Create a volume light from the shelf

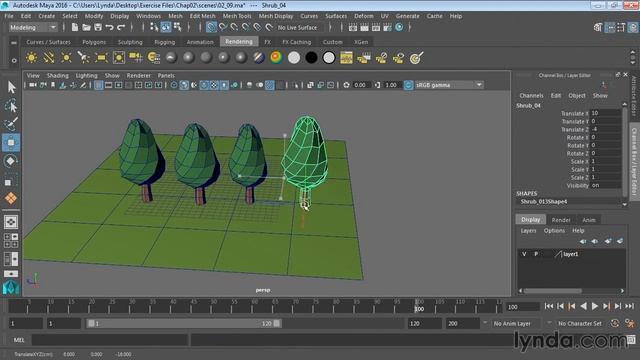click(x=119, y=58)
